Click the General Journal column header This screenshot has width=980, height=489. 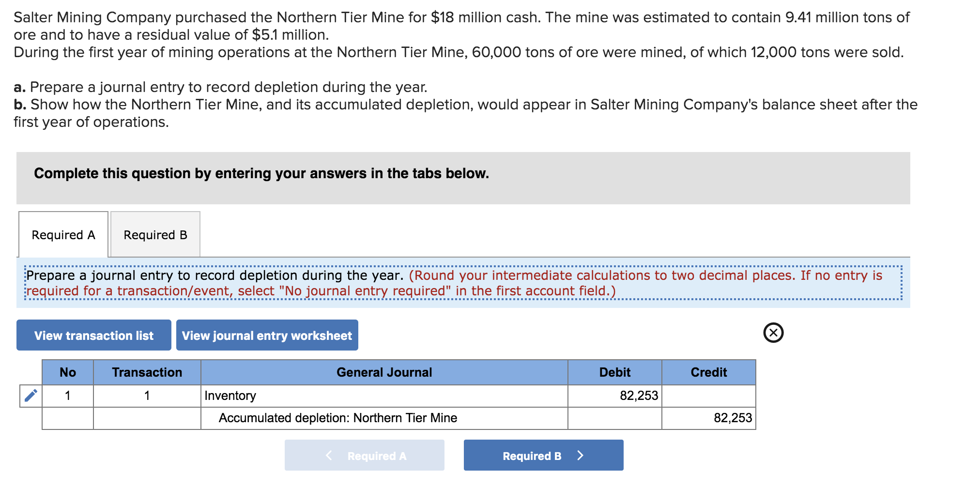tap(384, 372)
